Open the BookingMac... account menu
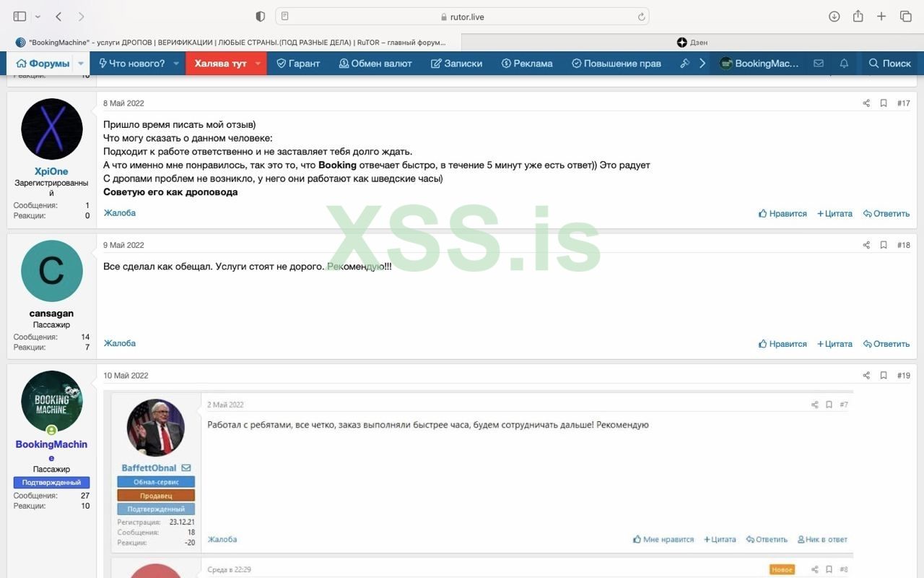The width and height of the screenshot is (924, 578). pyautogui.click(x=759, y=64)
